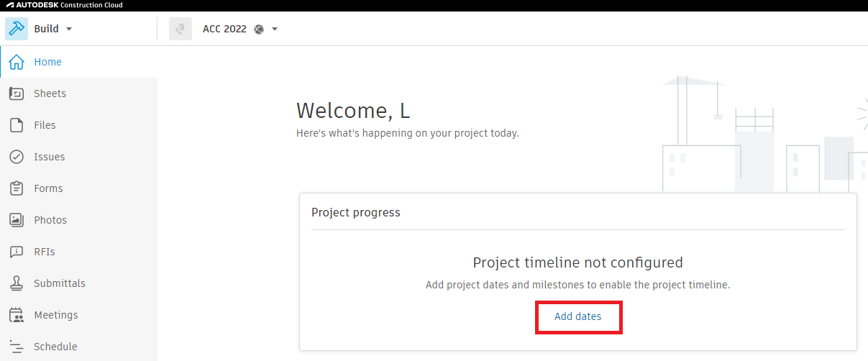This screenshot has height=361, width=868.
Task: Open the Build product switcher dropdown arrow
Action: tap(69, 29)
